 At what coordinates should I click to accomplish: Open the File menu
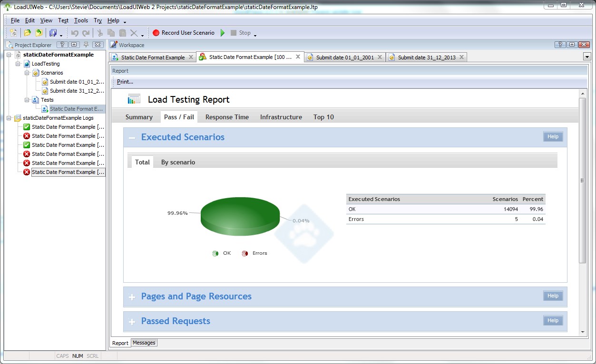(x=15, y=20)
